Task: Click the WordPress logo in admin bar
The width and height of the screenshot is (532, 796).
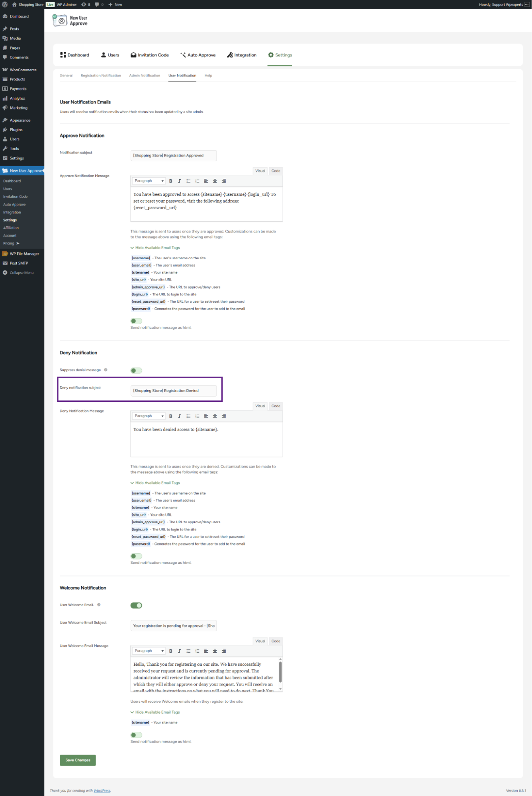Action: [x=5, y=4]
